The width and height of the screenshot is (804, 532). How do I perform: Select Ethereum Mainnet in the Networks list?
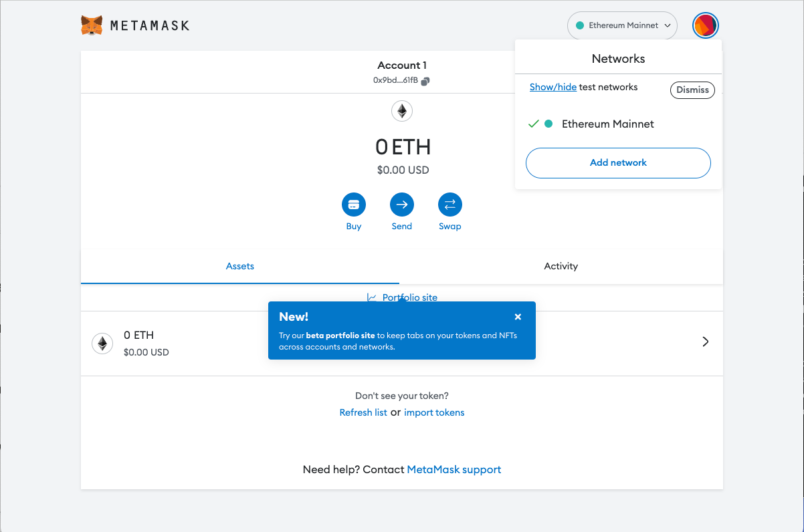(x=618, y=124)
